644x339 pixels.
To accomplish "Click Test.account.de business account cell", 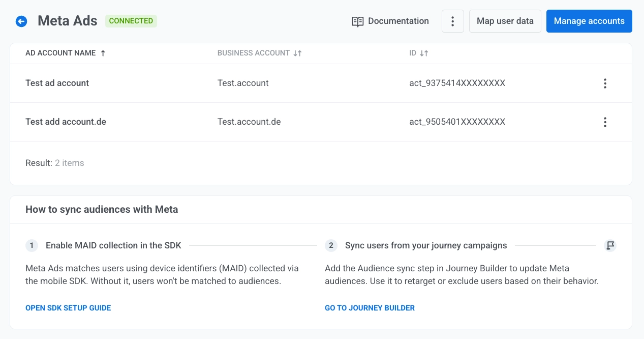I will click(x=249, y=122).
